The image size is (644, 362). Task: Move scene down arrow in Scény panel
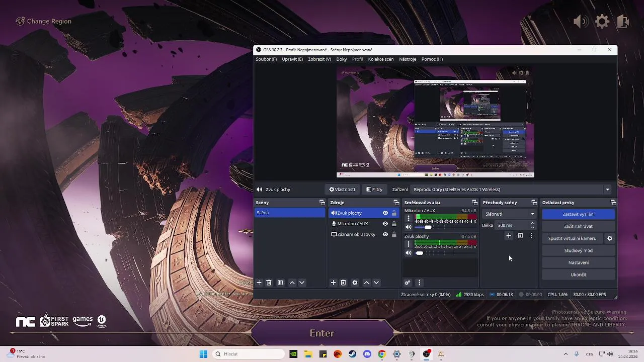click(x=302, y=283)
